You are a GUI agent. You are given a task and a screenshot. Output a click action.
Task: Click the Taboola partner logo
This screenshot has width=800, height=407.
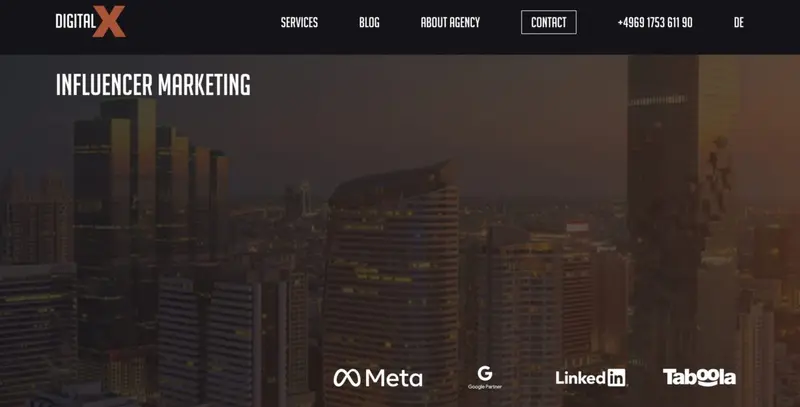699,377
